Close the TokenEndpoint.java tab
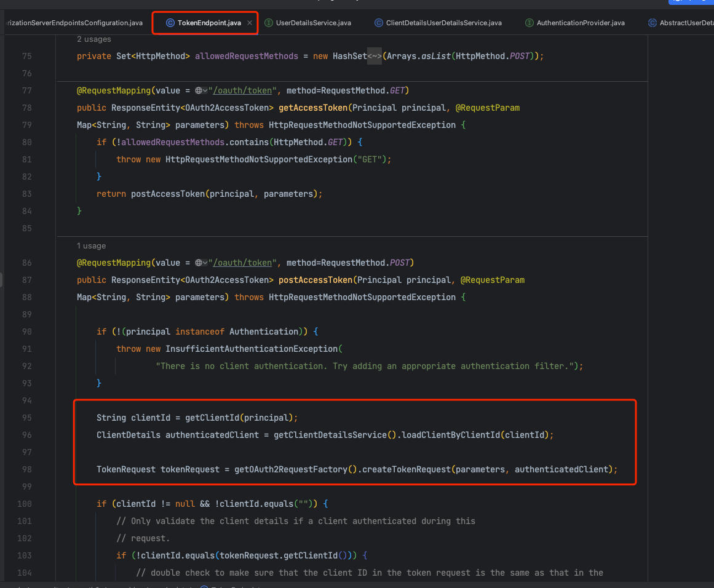Viewport: 714px width, 588px height. pos(250,23)
